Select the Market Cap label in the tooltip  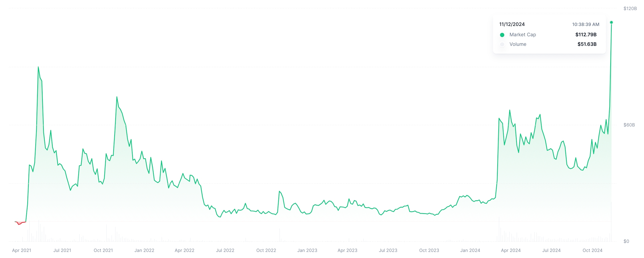[x=522, y=35]
